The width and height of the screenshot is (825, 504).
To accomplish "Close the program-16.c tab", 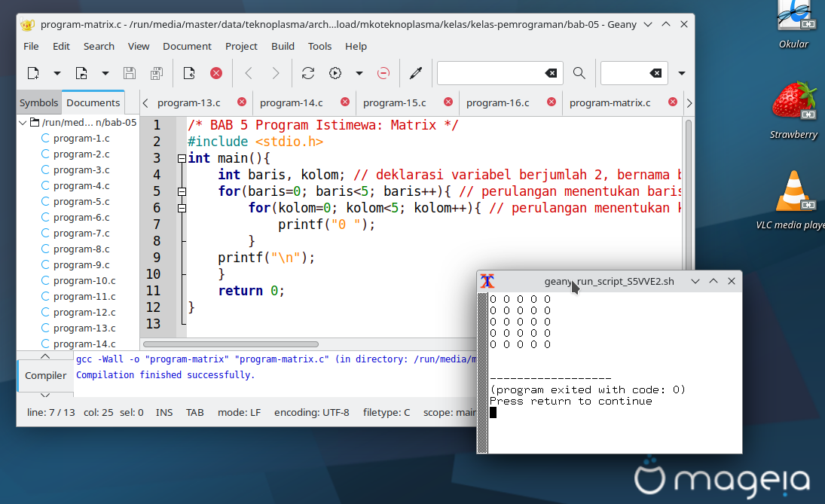I will (551, 102).
